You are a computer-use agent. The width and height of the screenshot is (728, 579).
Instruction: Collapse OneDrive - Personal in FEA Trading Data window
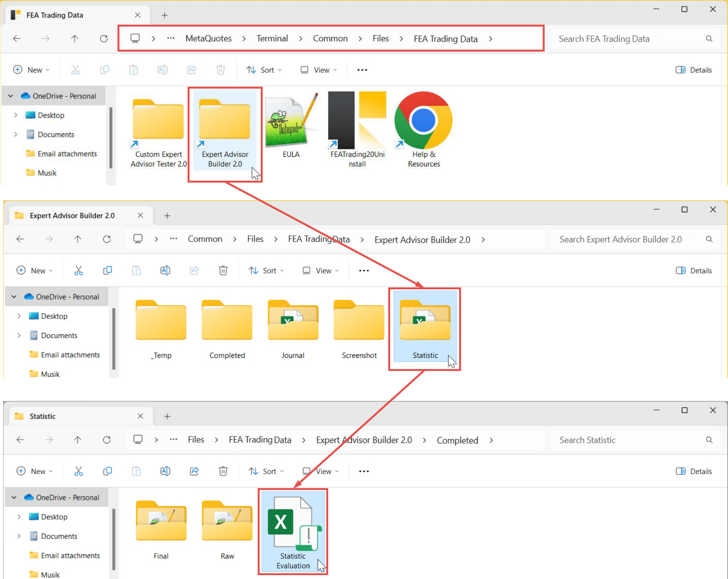click(x=11, y=96)
